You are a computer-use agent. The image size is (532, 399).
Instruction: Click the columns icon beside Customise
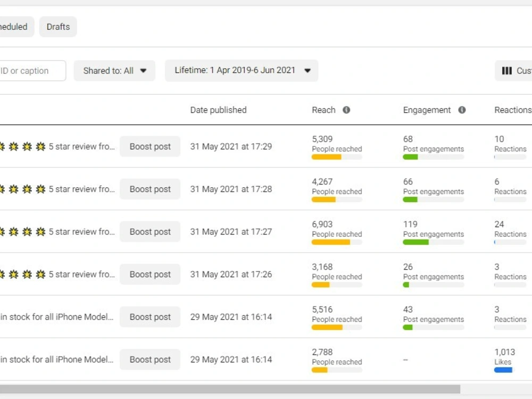(x=506, y=71)
